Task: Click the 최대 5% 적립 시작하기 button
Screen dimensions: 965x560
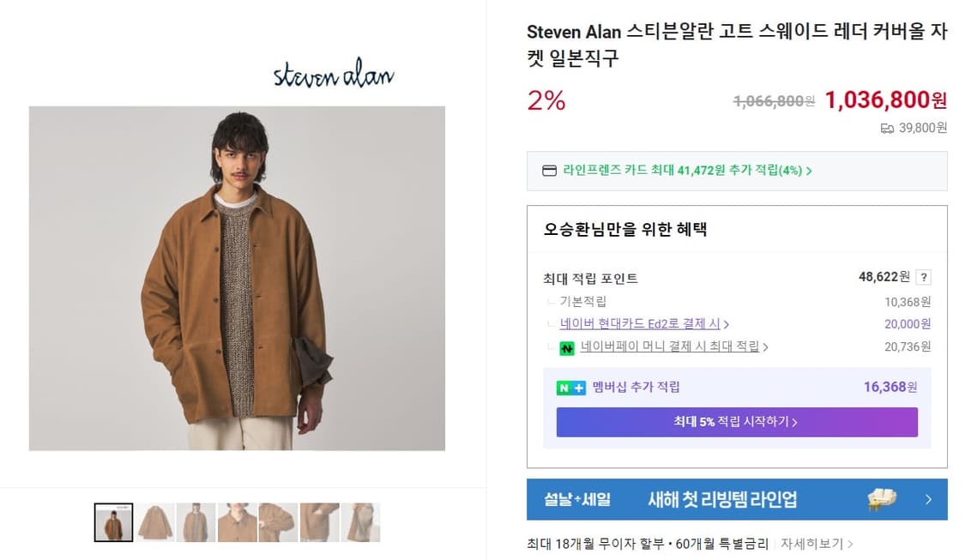Action: click(737, 422)
